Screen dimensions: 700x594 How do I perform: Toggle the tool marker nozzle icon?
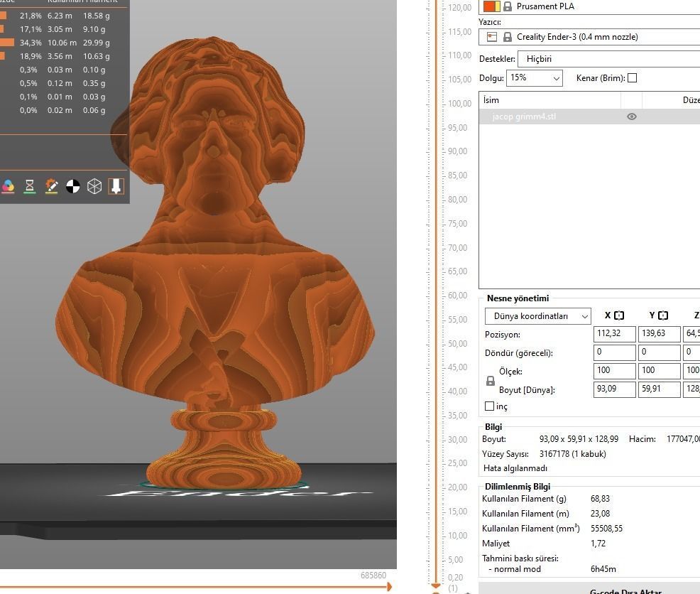(116, 186)
